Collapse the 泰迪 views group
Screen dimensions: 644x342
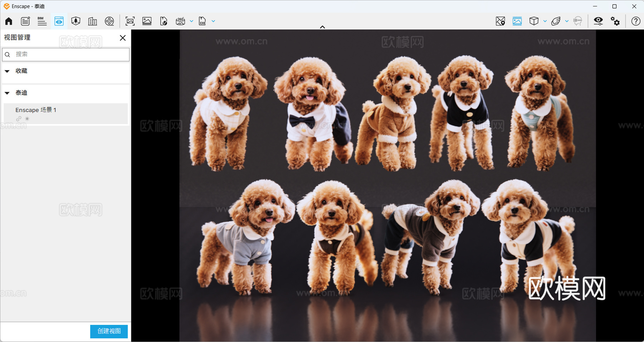point(7,93)
